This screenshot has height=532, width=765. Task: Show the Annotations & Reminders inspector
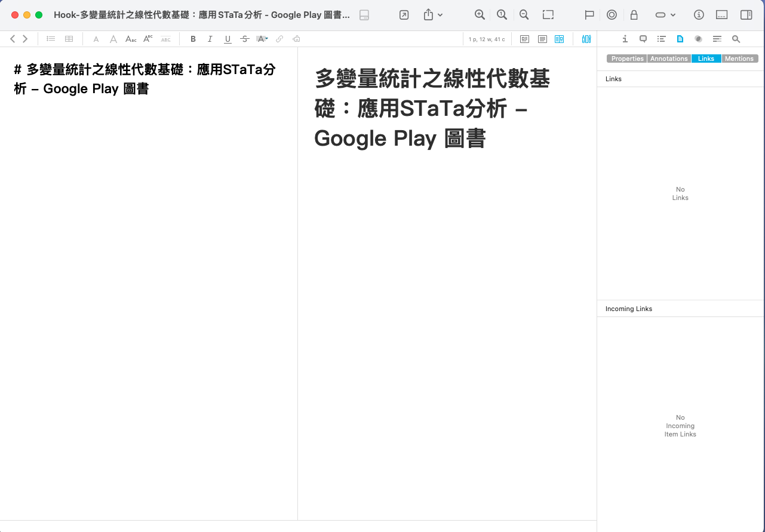pyautogui.click(x=643, y=39)
